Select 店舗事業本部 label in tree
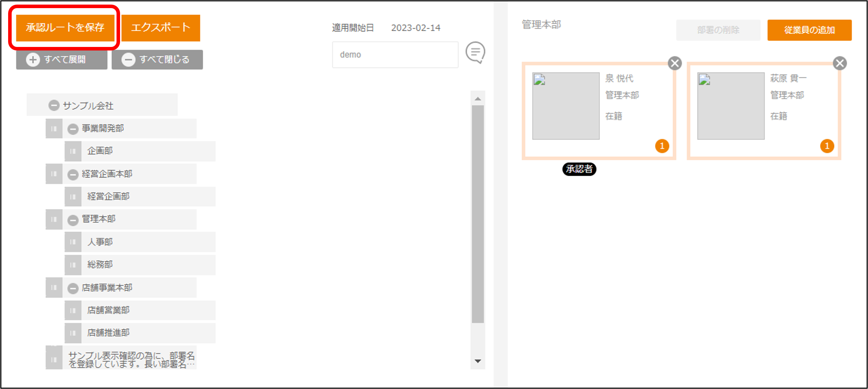This screenshot has height=389, width=868. pyautogui.click(x=107, y=288)
